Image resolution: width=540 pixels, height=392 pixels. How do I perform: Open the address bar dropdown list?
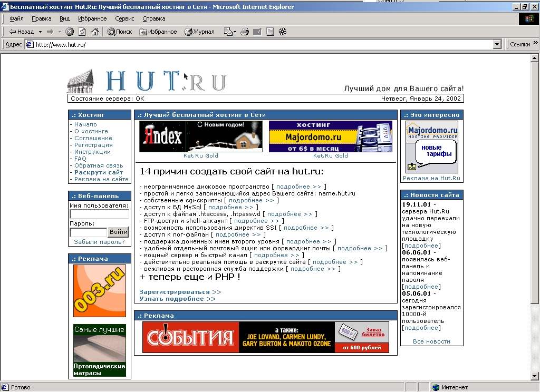(x=497, y=44)
